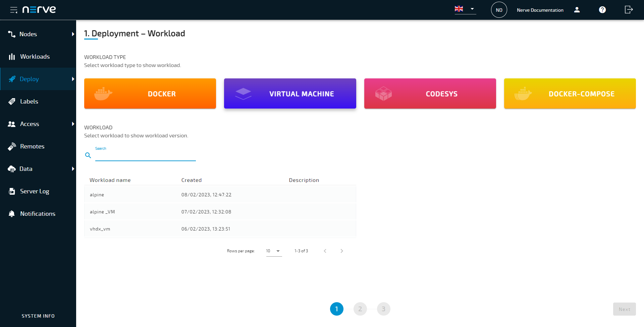
Task: Open the rows per page dropdown
Action: tap(274, 251)
